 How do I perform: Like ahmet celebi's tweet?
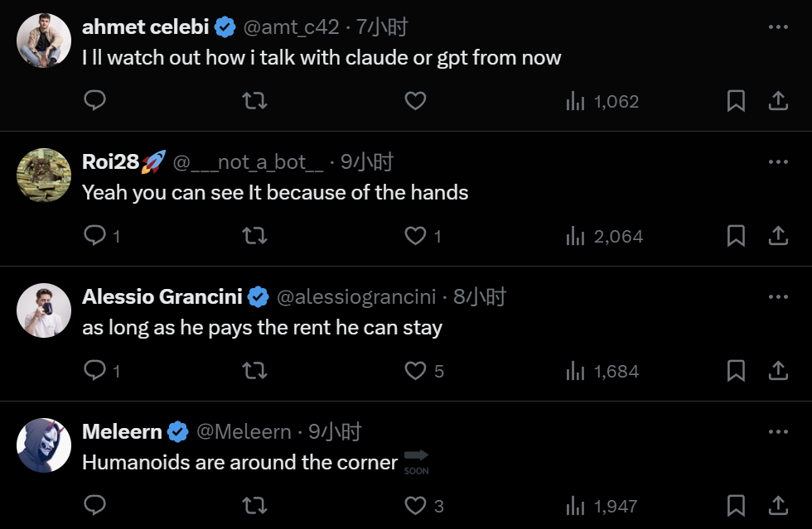415,101
